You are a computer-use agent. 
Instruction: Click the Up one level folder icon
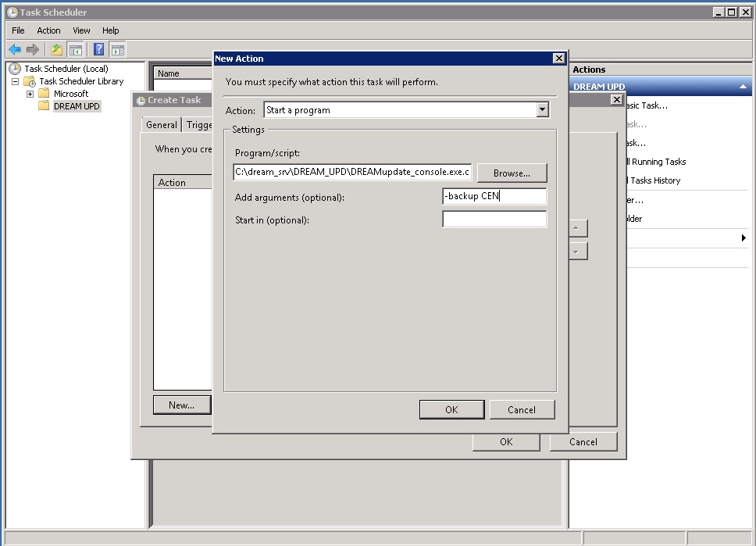click(57, 49)
